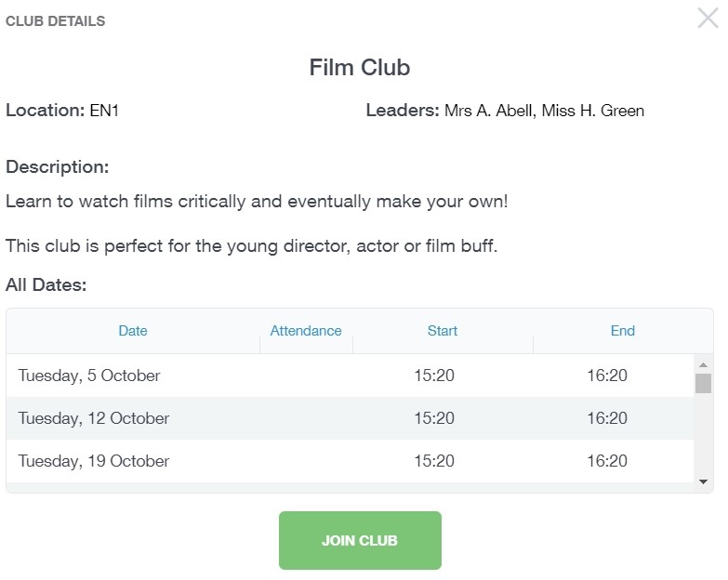This screenshot has height=580, width=728.
Task: Choose the Tuesday, 19 October session
Action: [94, 461]
